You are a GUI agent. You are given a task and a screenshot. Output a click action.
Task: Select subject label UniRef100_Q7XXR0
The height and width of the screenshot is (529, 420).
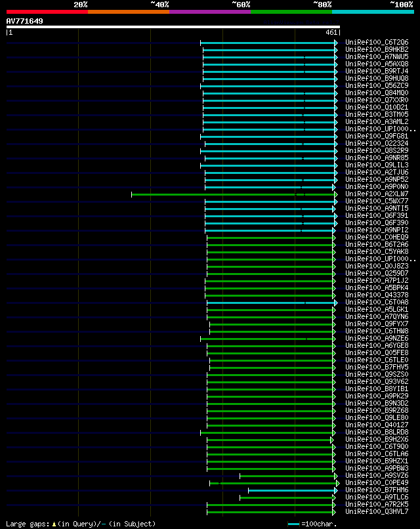point(377,100)
